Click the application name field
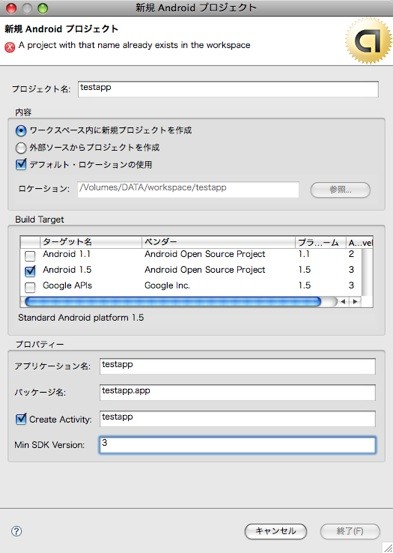The image size is (393, 553). pyautogui.click(x=237, y=366)
